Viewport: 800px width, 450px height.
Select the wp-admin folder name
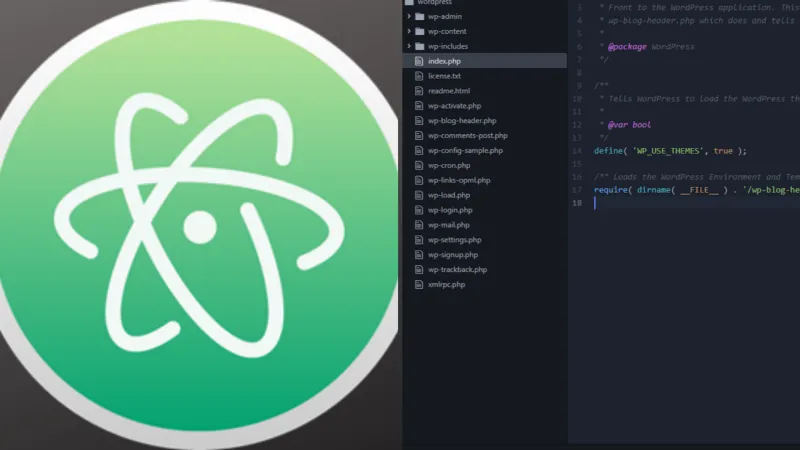click(445, 16)
